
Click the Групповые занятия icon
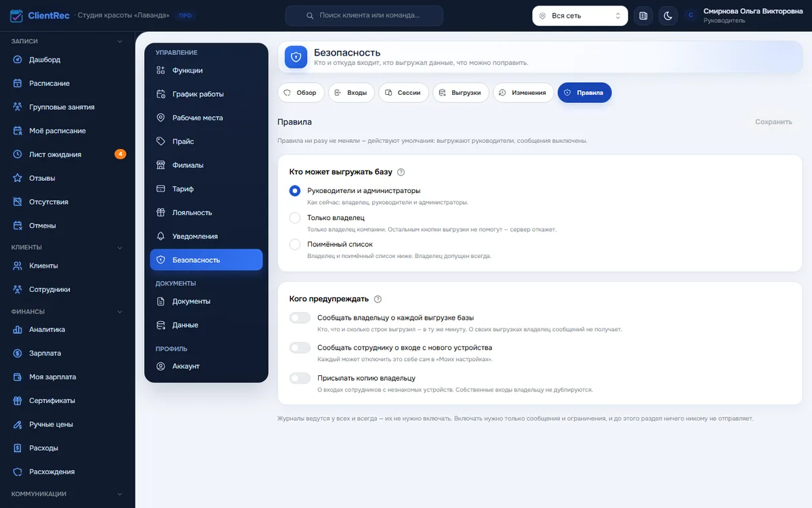[18, 107]
